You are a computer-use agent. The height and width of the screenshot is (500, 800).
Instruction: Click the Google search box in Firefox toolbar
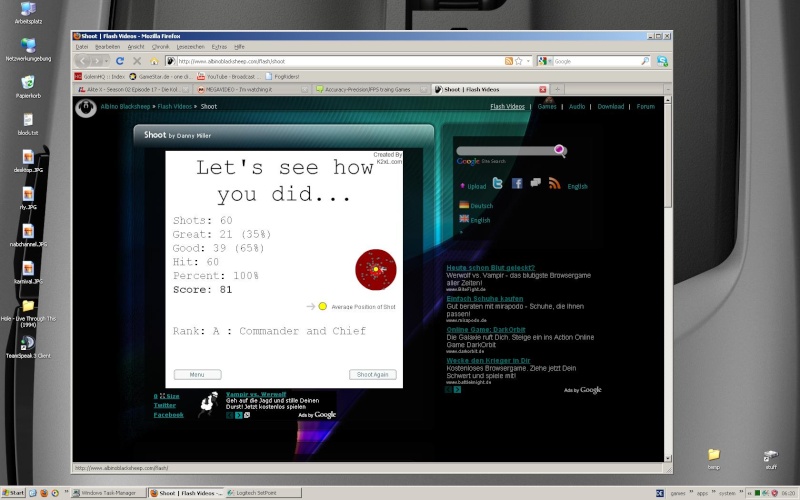[x=596, y=61]
